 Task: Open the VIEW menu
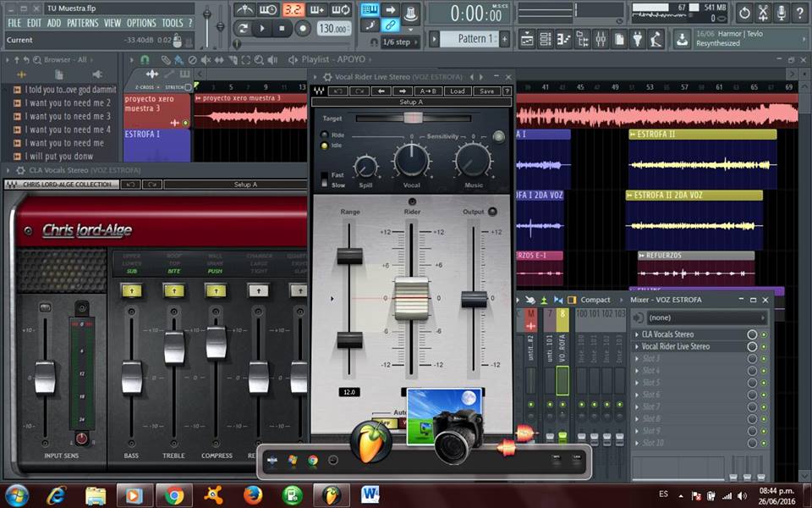click(112, 24)
